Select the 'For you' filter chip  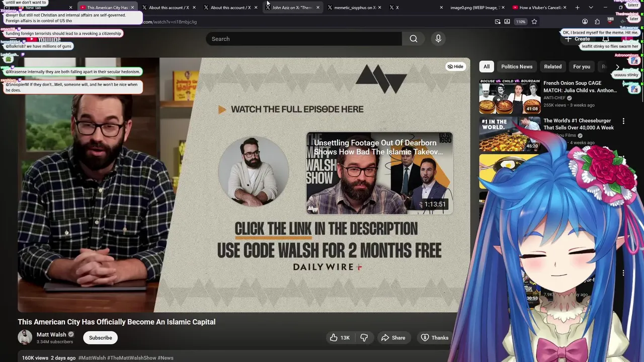[x=582, y=66]
